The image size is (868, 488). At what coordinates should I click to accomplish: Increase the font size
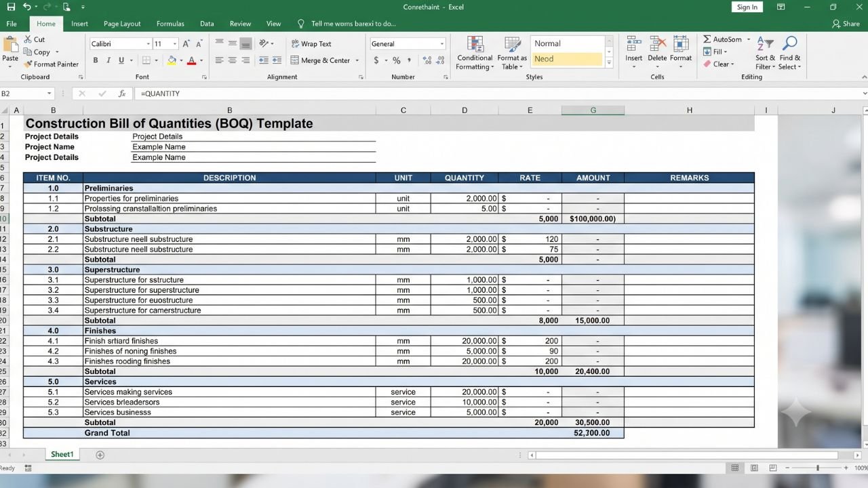coord(186,44)
